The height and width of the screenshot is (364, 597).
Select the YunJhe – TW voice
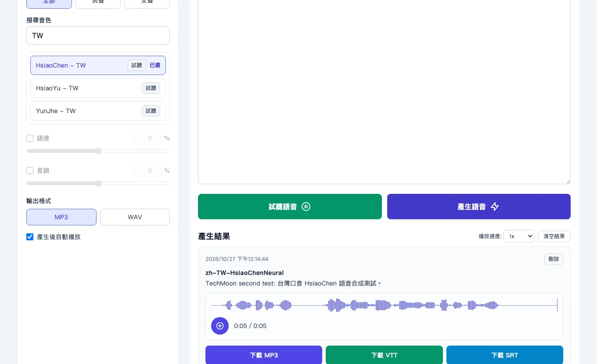point(98,111)
